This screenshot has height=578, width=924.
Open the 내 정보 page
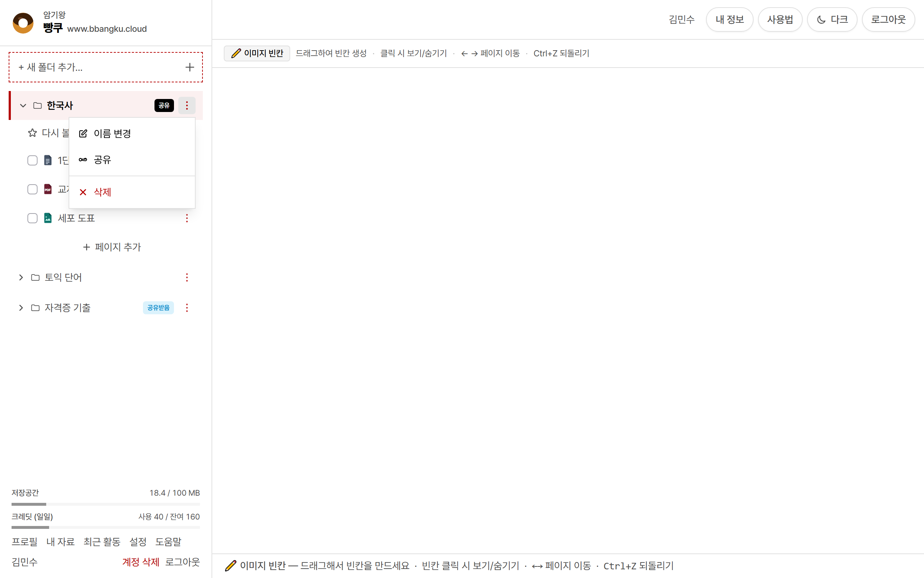pos(730,20)
